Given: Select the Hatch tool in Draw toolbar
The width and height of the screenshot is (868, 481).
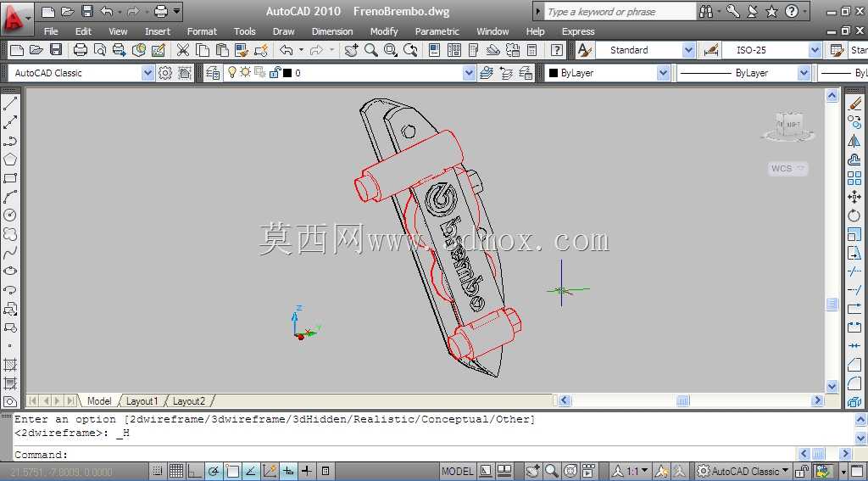Looking at the screenshot, I should (10, 365).
